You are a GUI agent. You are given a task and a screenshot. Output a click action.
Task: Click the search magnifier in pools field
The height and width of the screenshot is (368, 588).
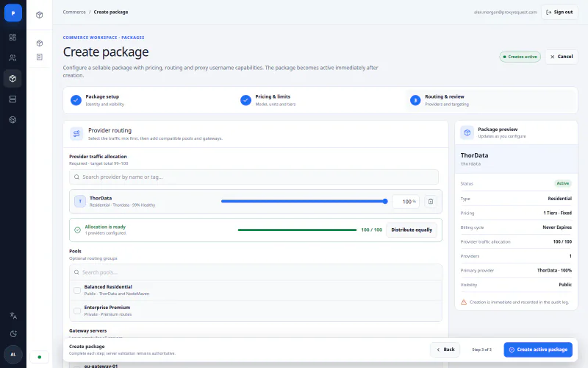(76, 272)
